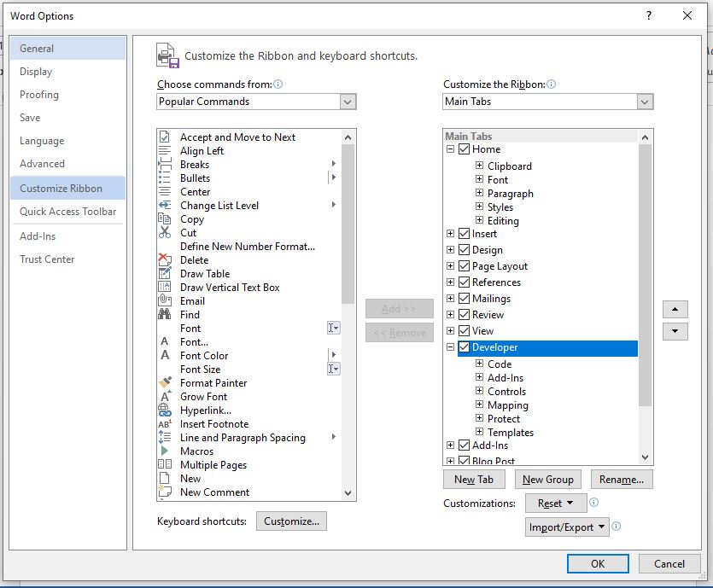The height and width of the screenshot is (588, 713).
Task: Click the Center alignment icon
Action: click(x=165, y=191)
